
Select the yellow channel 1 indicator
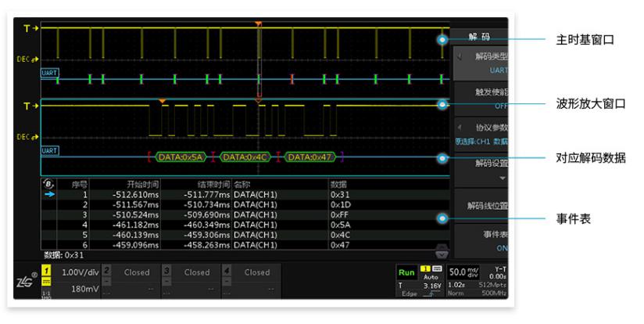click(47, 271)
